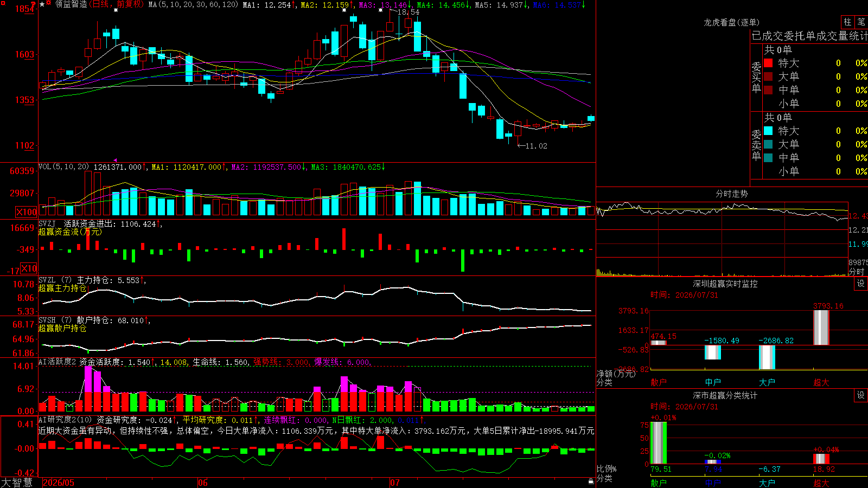The width and height of the screenshot is (868, 488).
Task: Click the 超赢主力持仓 label
Action: [x=62, y=288]
